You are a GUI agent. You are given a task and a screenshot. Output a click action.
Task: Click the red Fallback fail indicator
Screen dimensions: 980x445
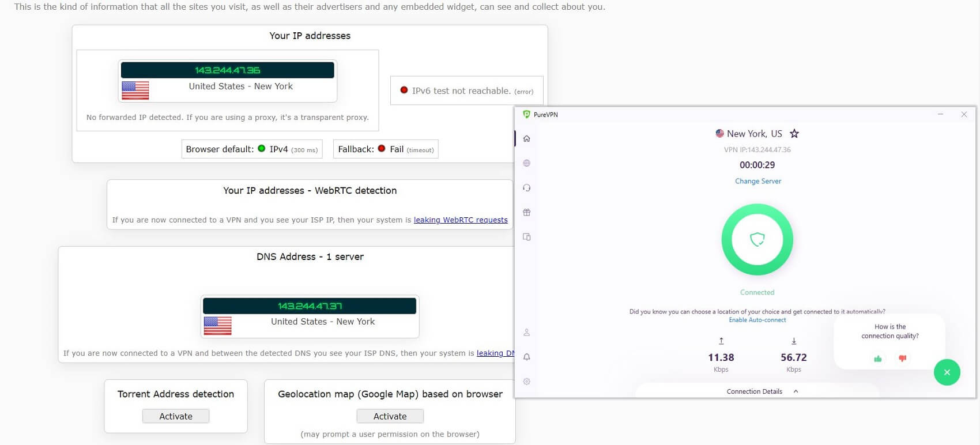coord(382,149)
